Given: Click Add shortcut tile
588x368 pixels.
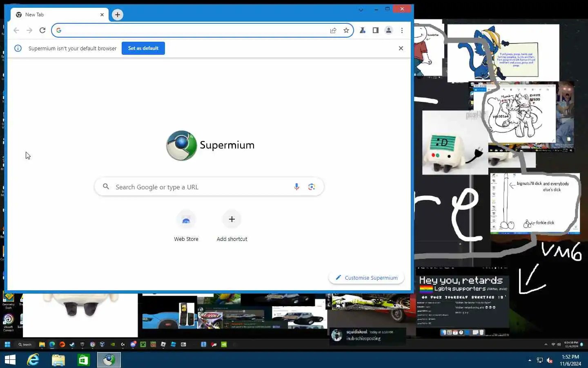Looking at the screenshot, I should point(232,226).
